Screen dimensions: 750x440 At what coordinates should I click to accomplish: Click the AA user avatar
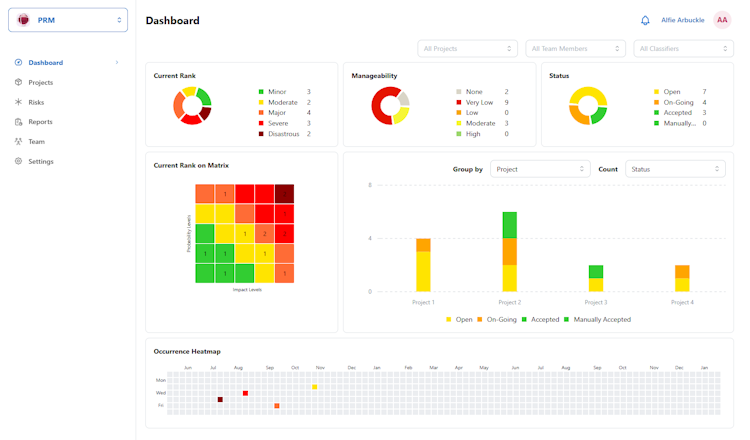click(x=722, y=20)
